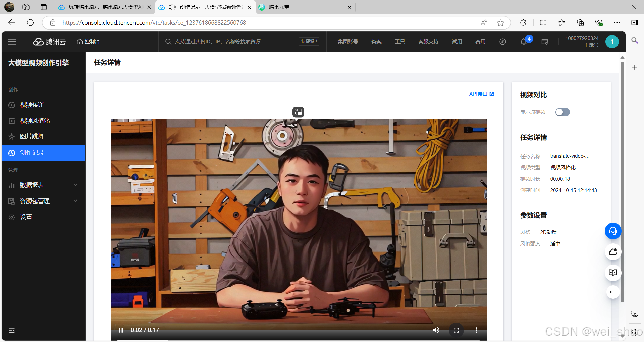This screenshot has height=342, width=644.
Task: Open video player more options menu
Action: tap(476, 330)
